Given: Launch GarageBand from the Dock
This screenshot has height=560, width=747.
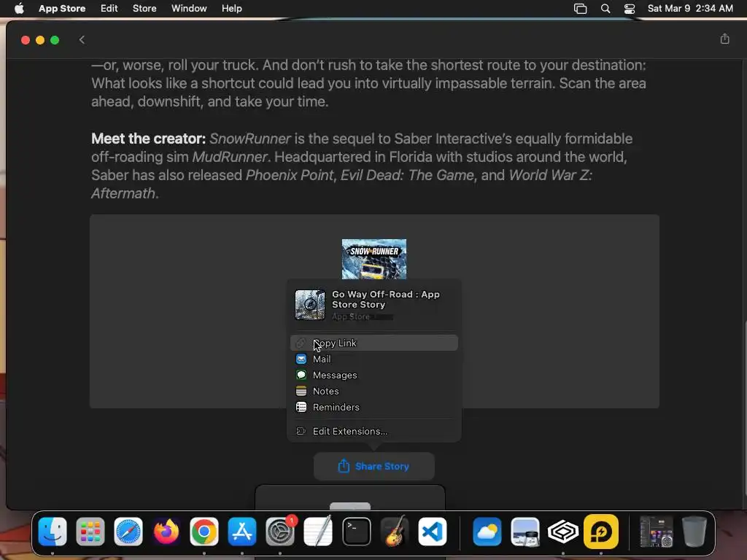Looking at the screenshot, I should [x=395, y=532].
